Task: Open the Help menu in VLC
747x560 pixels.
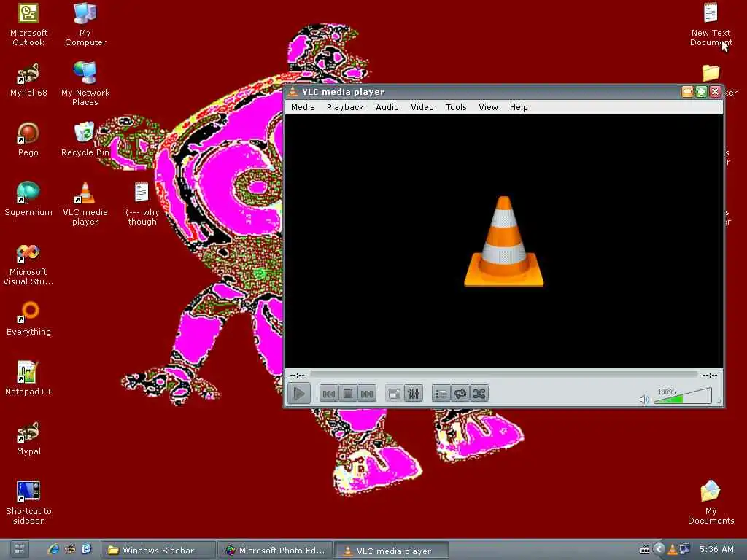Action: tap(519, 107)
